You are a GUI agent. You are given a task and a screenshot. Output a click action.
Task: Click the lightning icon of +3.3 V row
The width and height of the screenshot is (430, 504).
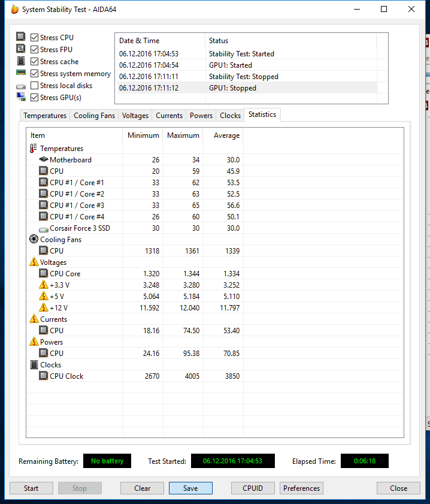(x=44, y=285)
